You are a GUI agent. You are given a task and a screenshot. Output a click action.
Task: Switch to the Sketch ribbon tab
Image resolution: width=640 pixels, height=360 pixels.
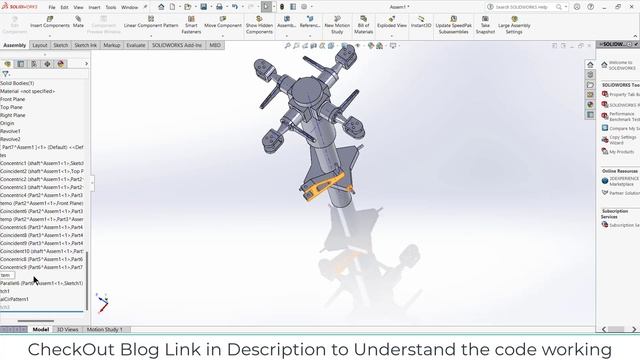coord(60,45)
